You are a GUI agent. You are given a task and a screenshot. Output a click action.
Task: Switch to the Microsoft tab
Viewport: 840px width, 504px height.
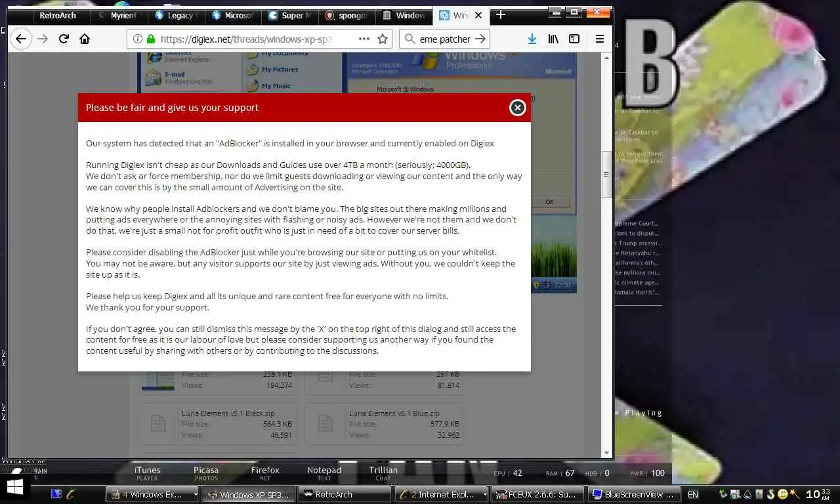point(233,15)
